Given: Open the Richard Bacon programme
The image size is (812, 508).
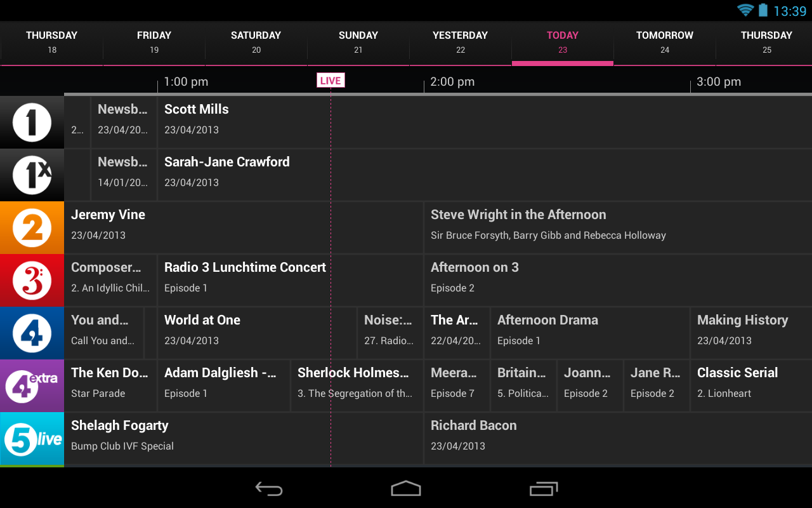Looking at the screenshot, I should 618,438.
